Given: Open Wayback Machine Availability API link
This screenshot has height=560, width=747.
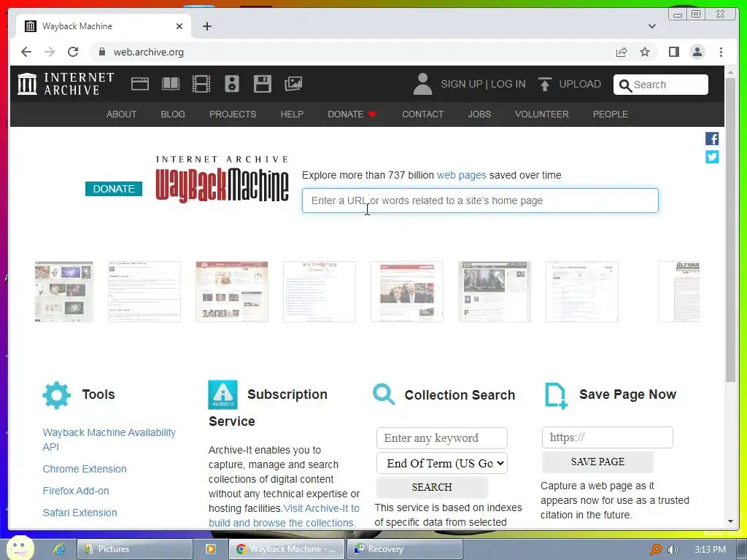Looking at the screenshot, I should [x=109, y=440].
